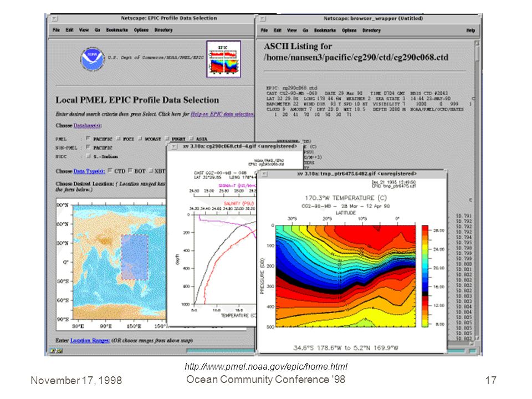Open Go menu in browser_wrapper window
532x399 pixels.
point(305,30)
